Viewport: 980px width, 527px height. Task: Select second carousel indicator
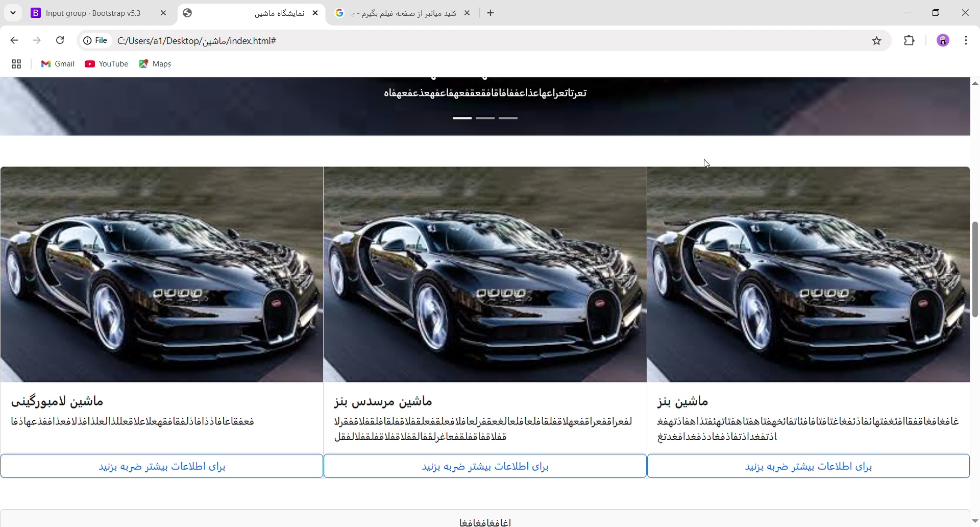coord(485,118)
